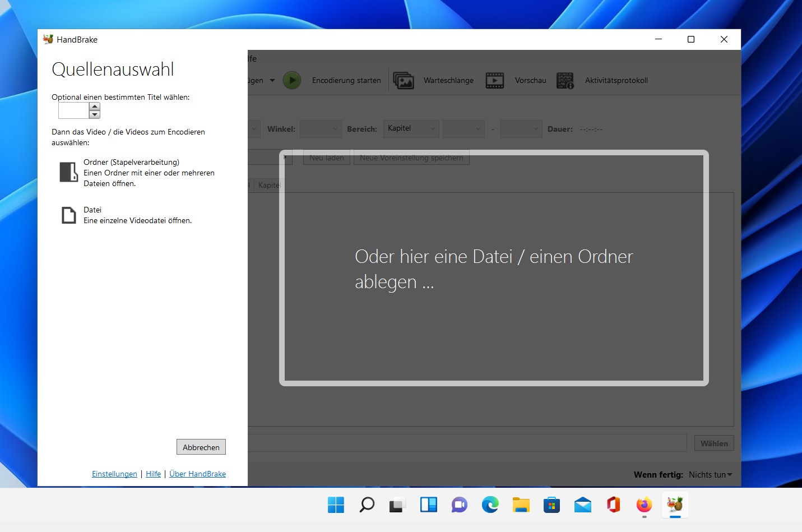Image resolution: width=802 pixels, height=532 pixels.
Task: Choose Datei to open a single video
Action: pyautogui.click(x=127, y=215)
